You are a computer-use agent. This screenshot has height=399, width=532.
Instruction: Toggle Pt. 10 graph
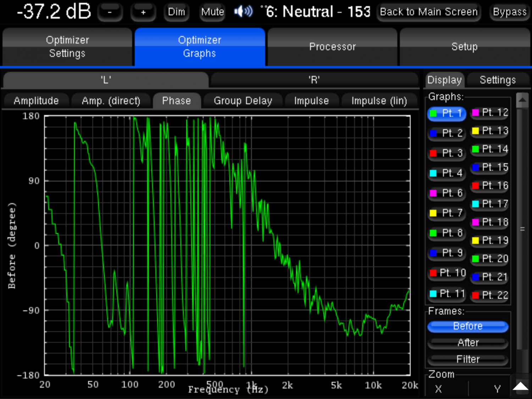[x=447, y=273]
